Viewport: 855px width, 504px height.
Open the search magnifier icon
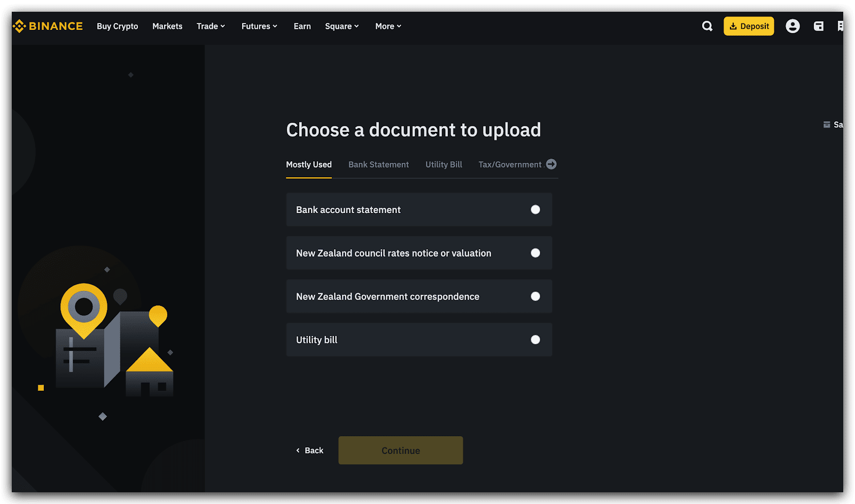pyautogui.click(x=707, y=26)
